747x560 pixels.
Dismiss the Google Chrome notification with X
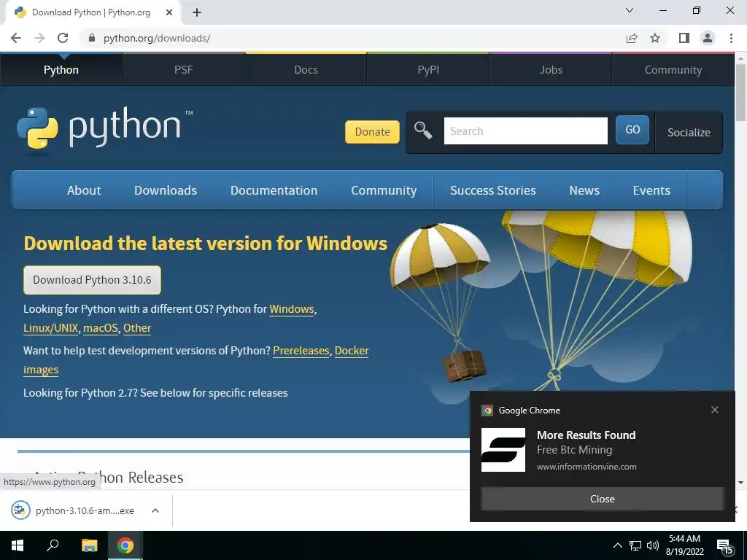715,410
